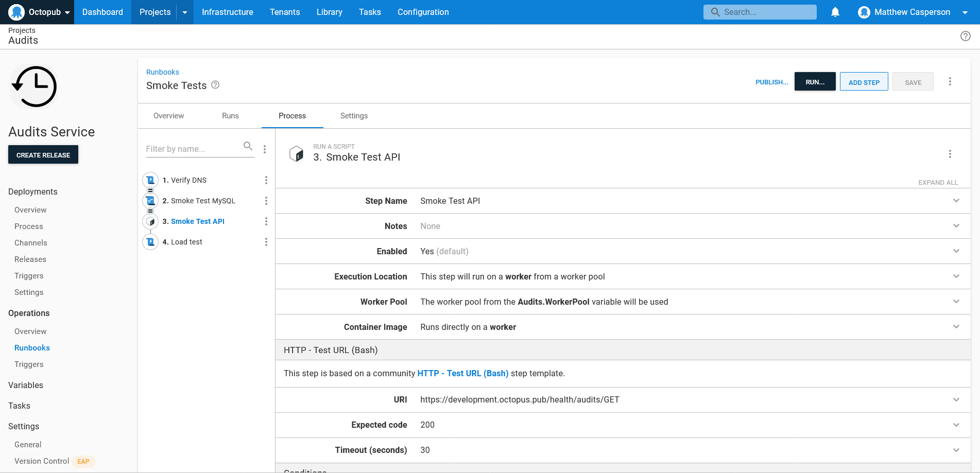The image size is (980, 473).
Task: Click the notifications bell icon
Action: [835, 12]
